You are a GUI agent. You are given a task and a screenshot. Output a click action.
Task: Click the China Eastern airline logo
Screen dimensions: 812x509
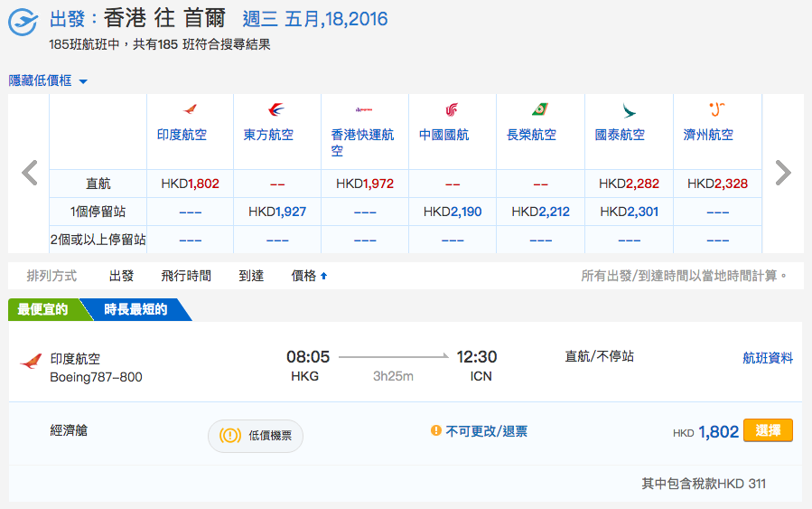click(x=276, y=109)
